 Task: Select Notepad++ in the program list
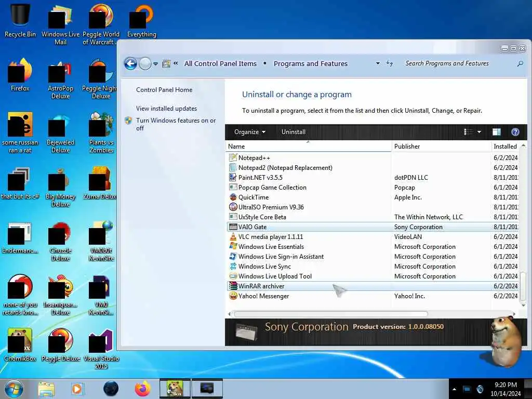pos(373,158)
